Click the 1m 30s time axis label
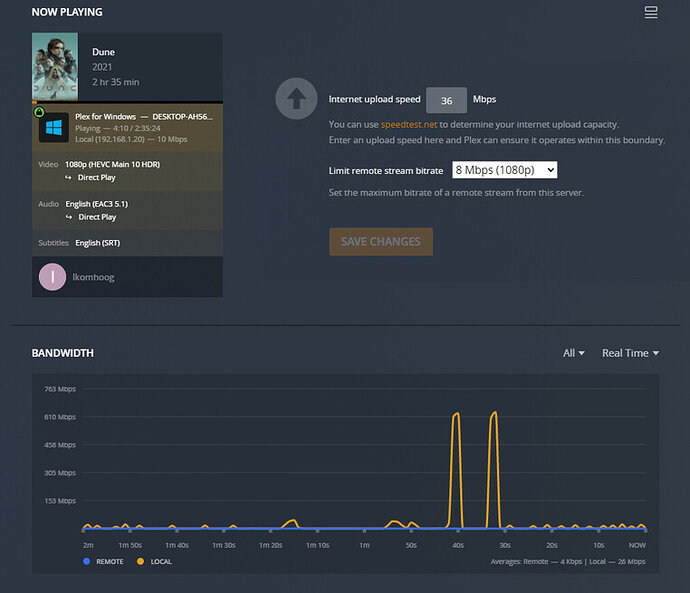Viewport: 690px width, 593px height. coord(224,545)
